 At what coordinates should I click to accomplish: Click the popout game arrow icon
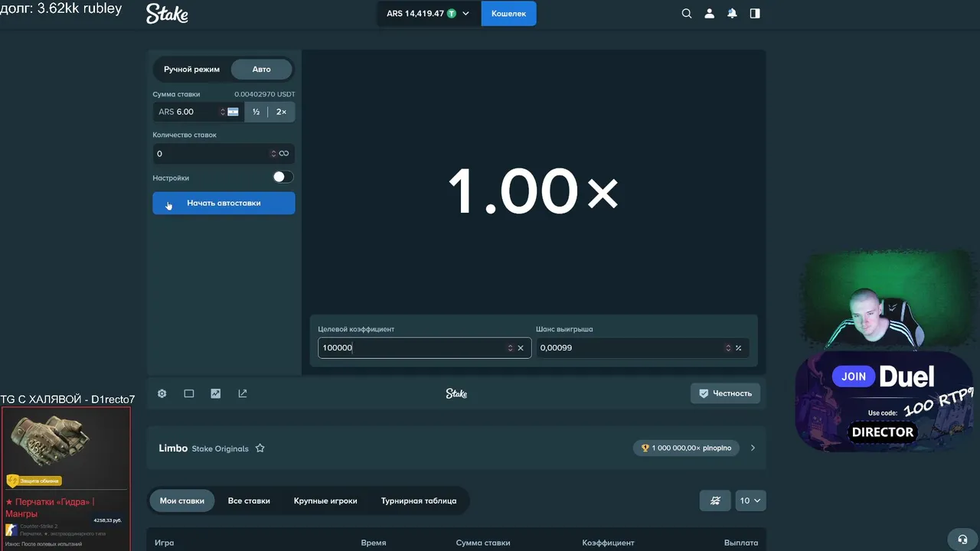pyautogui.click(x=243, y=393)
